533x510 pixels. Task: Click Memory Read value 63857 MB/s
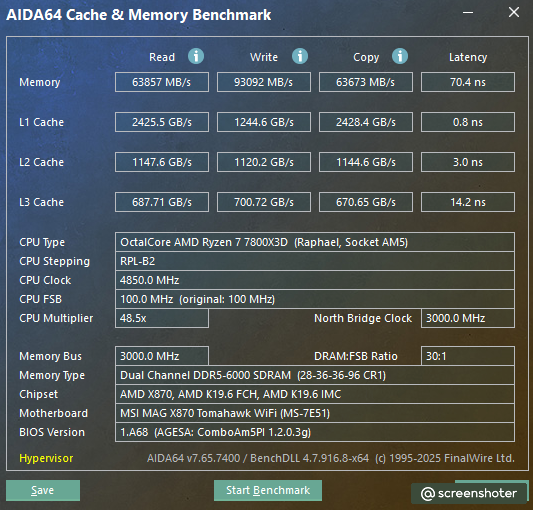[162, 82]
